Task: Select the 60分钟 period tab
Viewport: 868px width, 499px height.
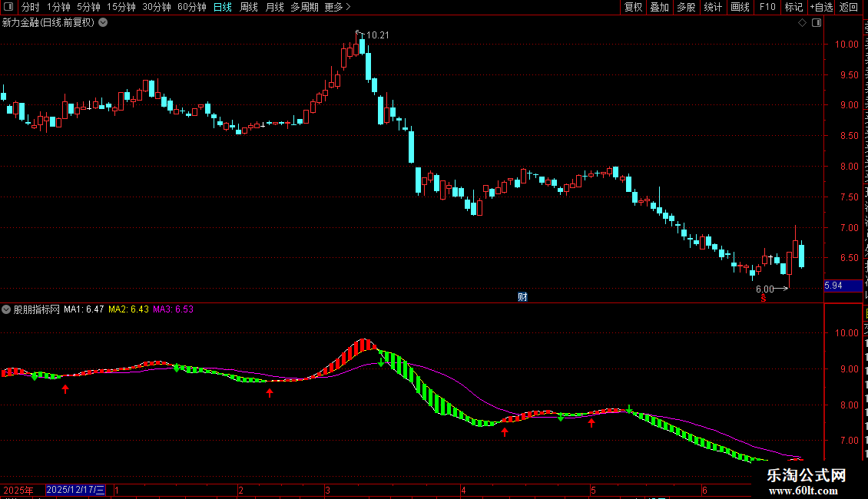Action: point(192,7)
